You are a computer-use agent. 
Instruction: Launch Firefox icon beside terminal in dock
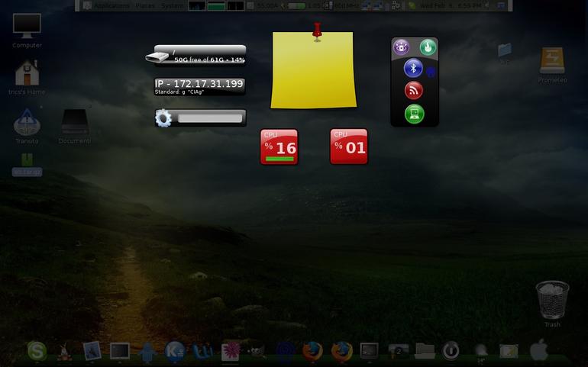(341, 352)
